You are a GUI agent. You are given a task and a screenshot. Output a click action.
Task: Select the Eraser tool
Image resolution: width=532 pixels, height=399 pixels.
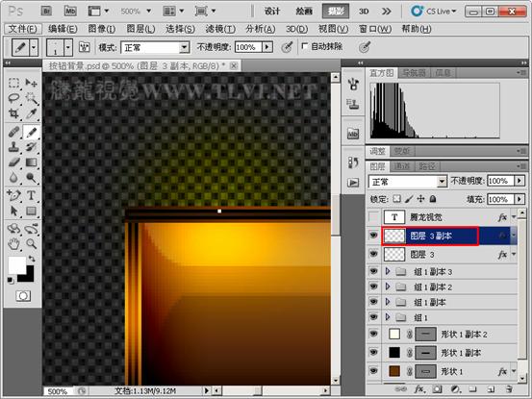(x=13, y=162)
